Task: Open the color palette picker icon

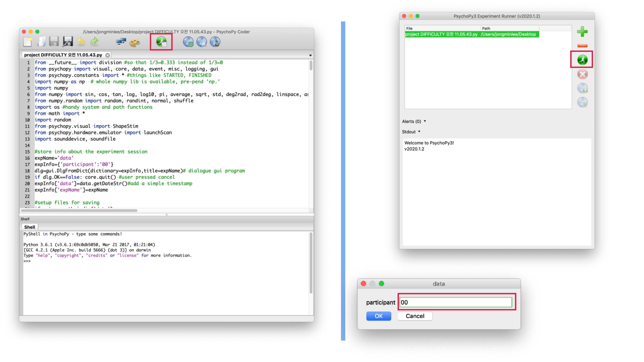Action: tap(135, 42)
